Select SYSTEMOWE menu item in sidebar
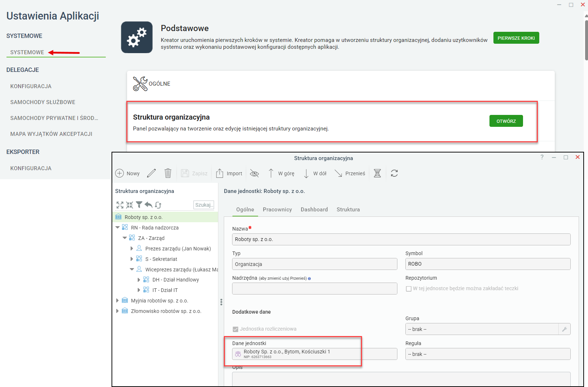Image resolution: width=588 pixels, height=387 pixels. 27,52
